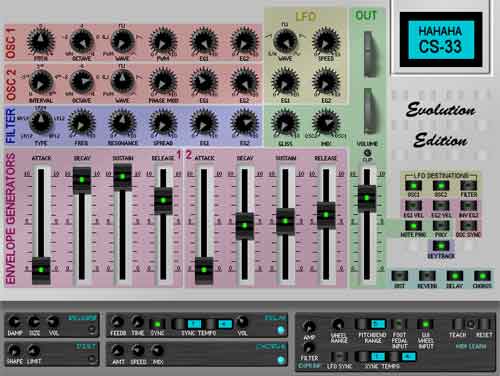Toggle the LFO SYNC switch
Image resolution: width=500 pixels, height=376 pixels.
(339, 356)
